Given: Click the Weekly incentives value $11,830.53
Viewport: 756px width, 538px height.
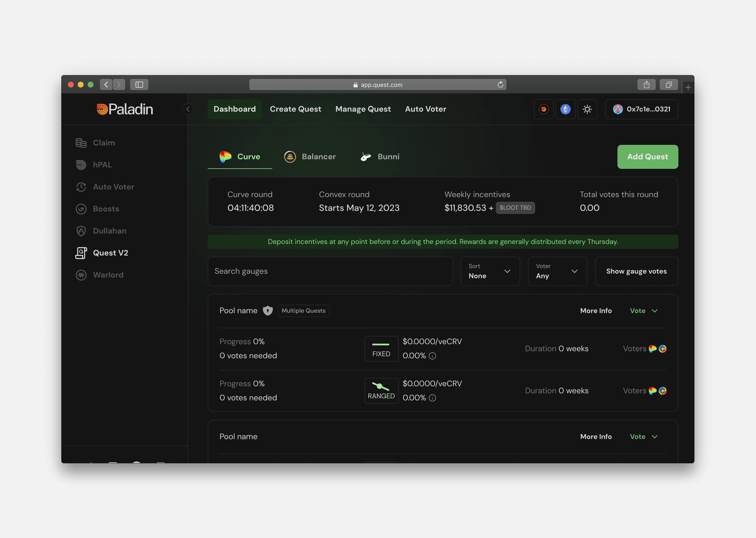Looking at the screenshot, I should [x=465, y=208].
